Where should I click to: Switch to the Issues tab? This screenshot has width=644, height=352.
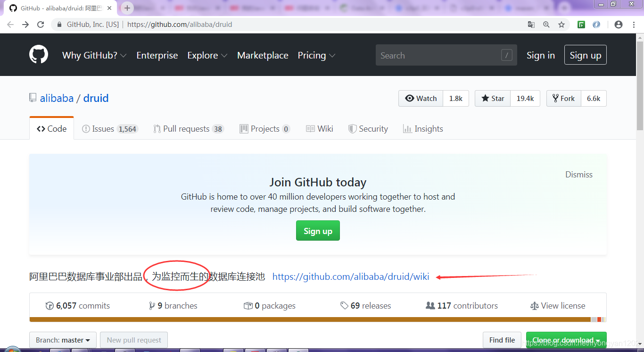109,129
